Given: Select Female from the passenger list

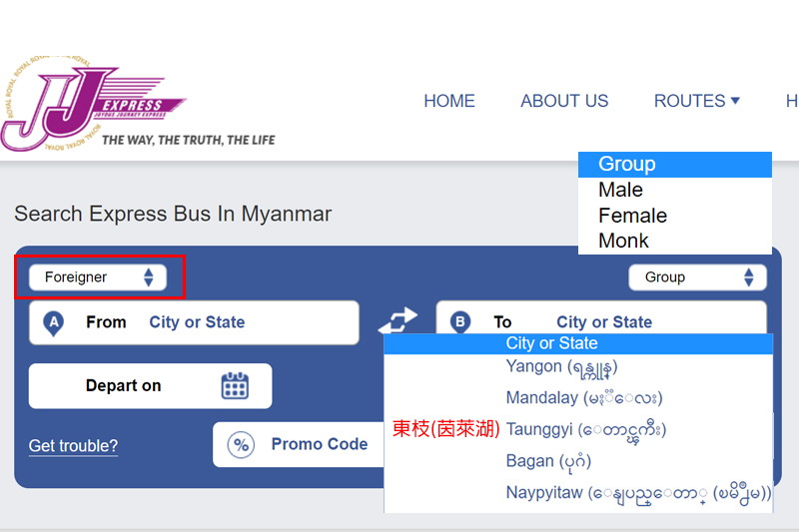Looking at the screenshot, I should tap(632, 216).
